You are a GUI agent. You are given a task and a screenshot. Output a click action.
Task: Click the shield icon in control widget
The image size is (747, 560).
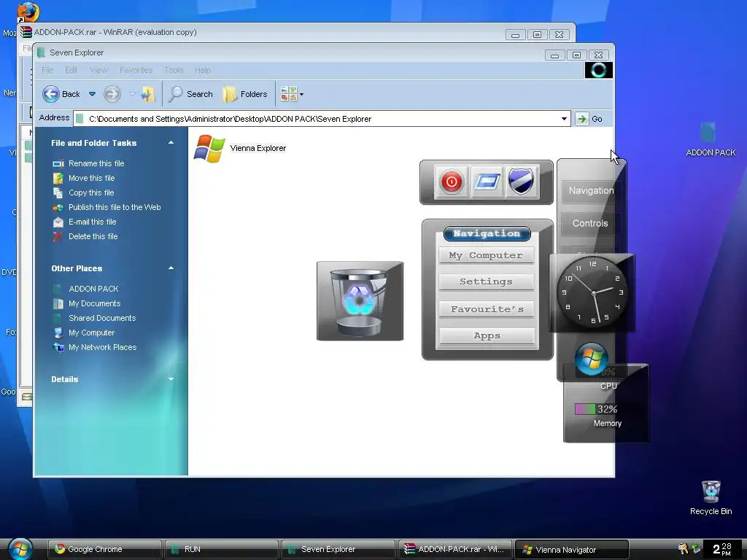521,182
